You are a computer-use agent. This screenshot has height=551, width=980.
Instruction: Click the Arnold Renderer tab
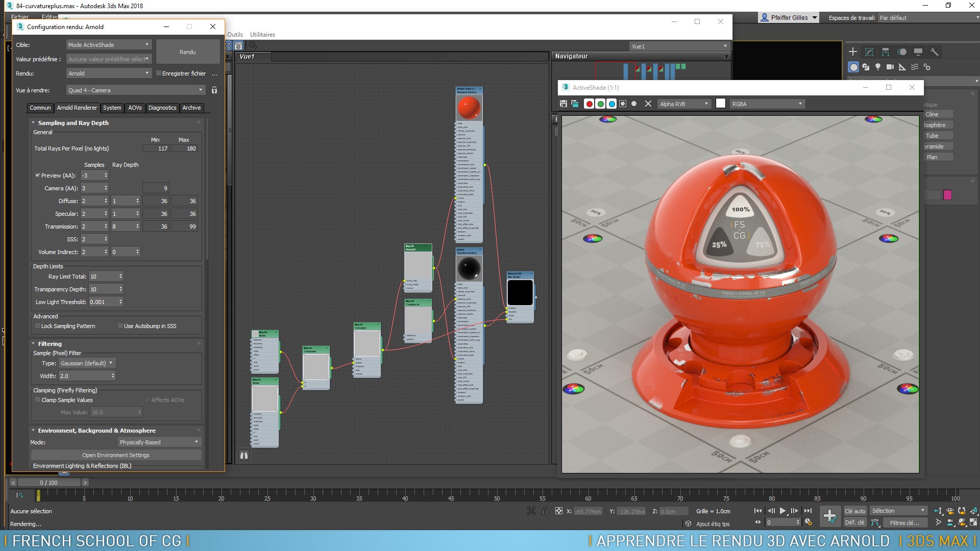point(76,108)
